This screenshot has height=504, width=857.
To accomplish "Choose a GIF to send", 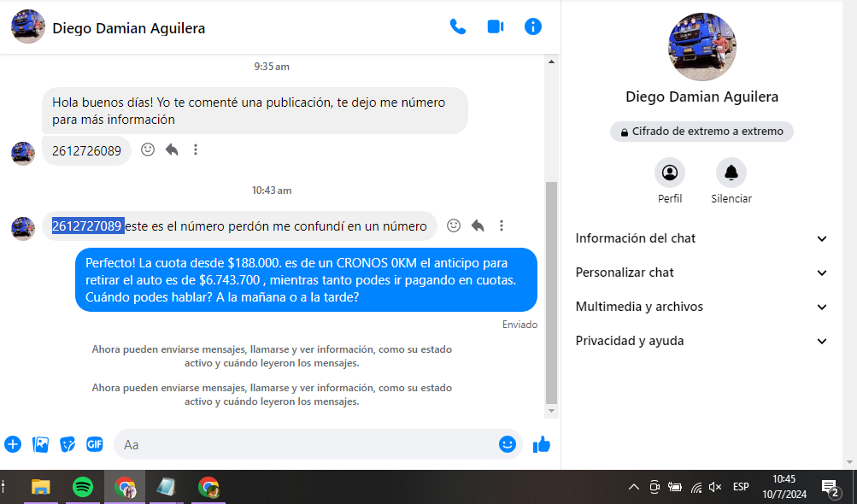I will [95, 444].
